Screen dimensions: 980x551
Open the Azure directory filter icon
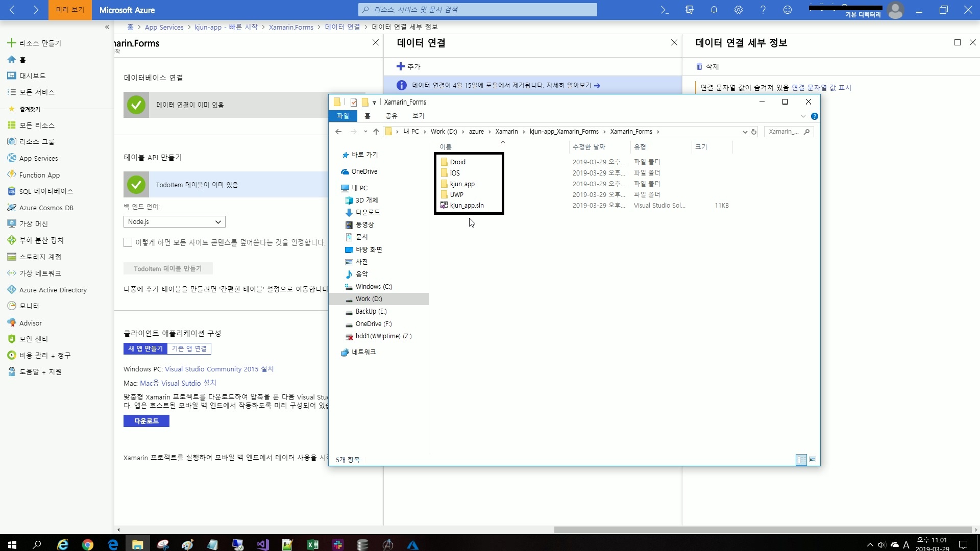[x=689, y=10]
